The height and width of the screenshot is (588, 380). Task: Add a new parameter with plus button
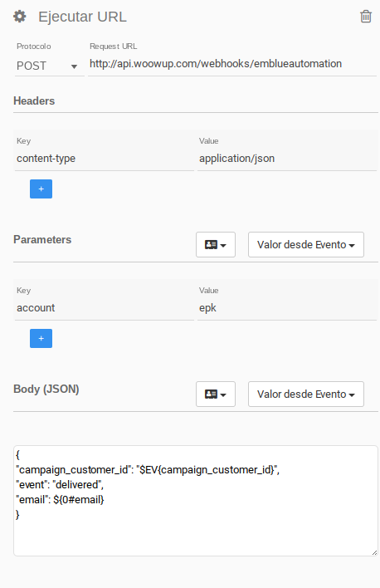click(x=41, y=339)
